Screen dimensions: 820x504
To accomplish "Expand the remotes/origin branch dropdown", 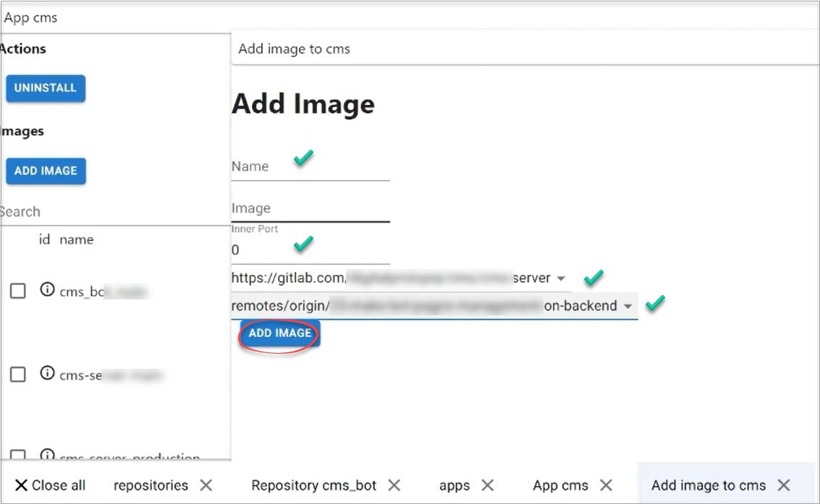I will coord(627,307).
